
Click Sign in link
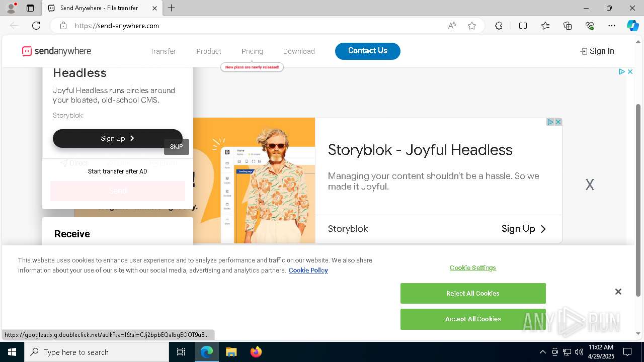pyautogui.click(x=597, y=51)
